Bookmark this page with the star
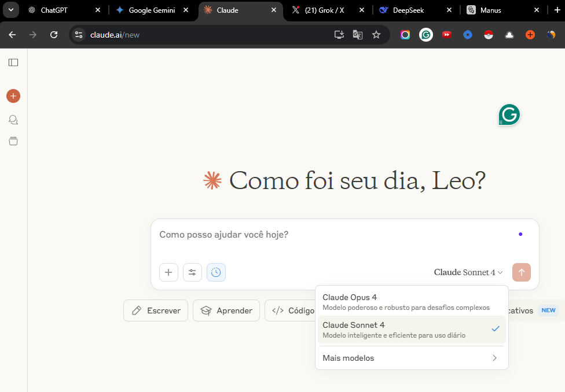 (x=376, y=35)
